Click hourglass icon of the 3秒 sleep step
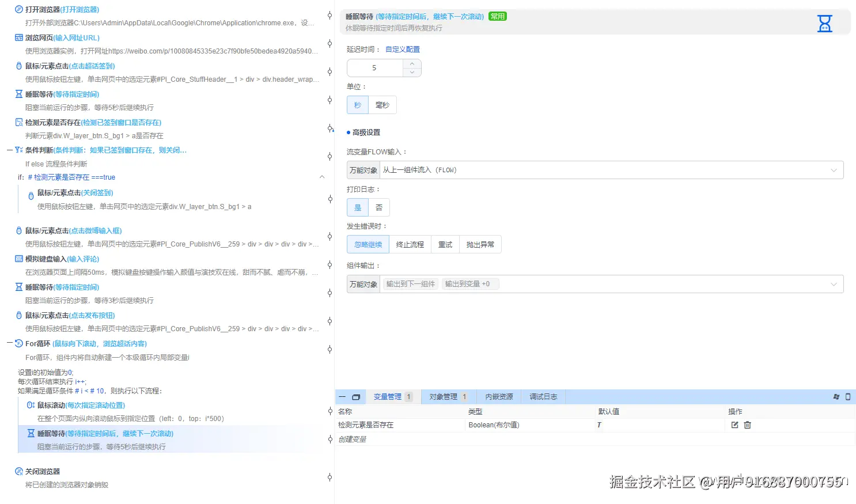The height and width of the screenshot is (504, 856). [x=19, y=287]
